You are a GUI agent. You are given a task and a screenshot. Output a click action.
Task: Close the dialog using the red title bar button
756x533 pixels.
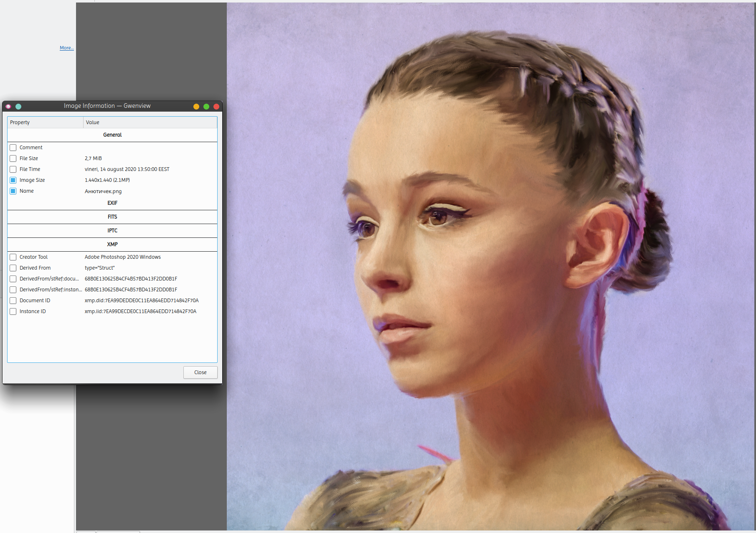(216, 107)
